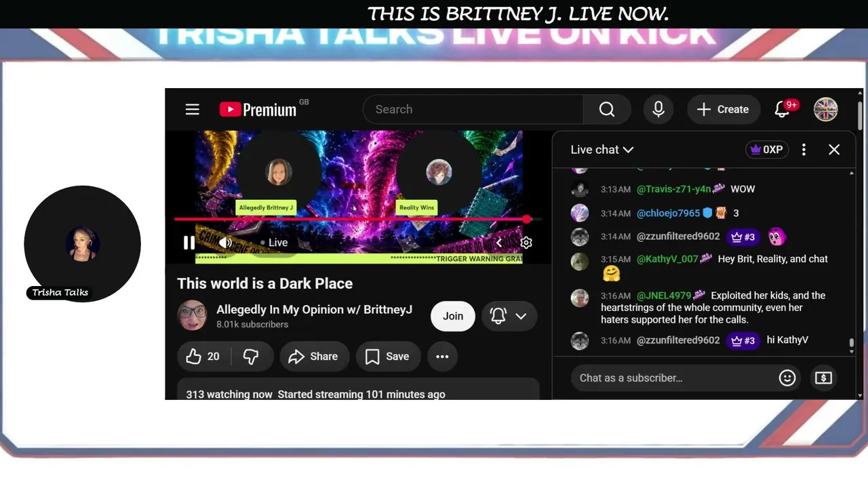Expand the Live chat mode dropdown
868x488 pixels.
[601, 150]
